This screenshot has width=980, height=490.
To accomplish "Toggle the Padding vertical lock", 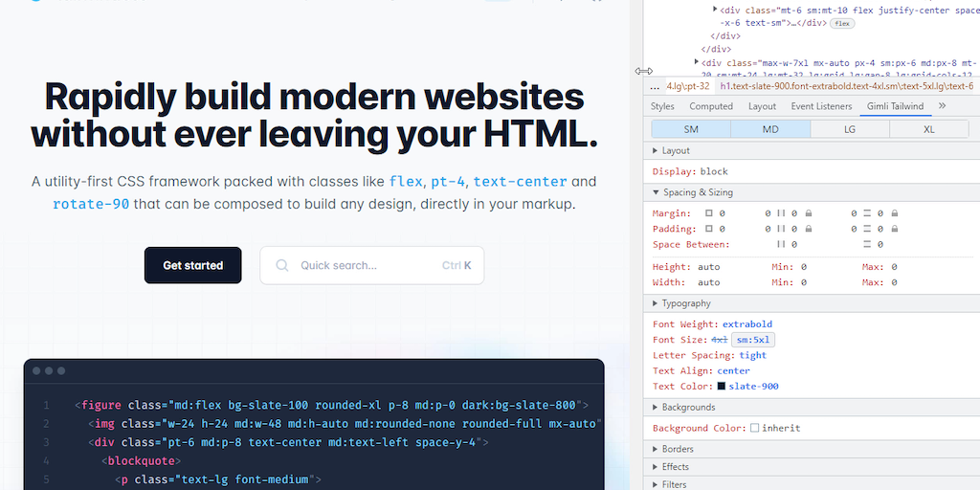I will (x=895, y=229).
